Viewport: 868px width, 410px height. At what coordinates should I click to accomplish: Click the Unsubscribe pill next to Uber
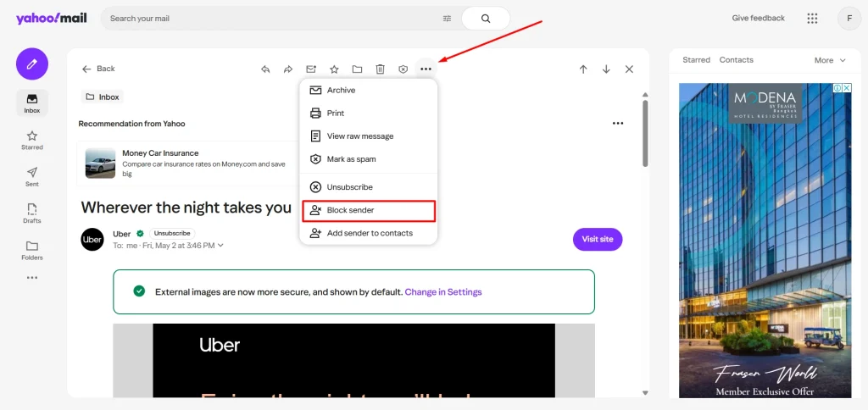pyautogui.click(x=172, y=233)
